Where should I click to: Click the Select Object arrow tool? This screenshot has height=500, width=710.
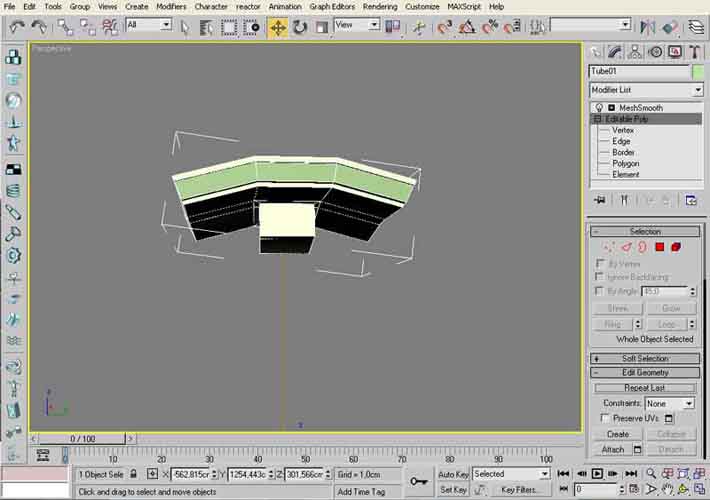point(185,27)
